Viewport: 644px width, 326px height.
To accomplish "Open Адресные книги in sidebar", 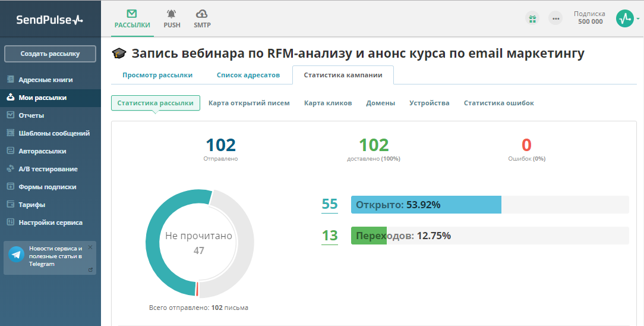I will pos(46,80).
